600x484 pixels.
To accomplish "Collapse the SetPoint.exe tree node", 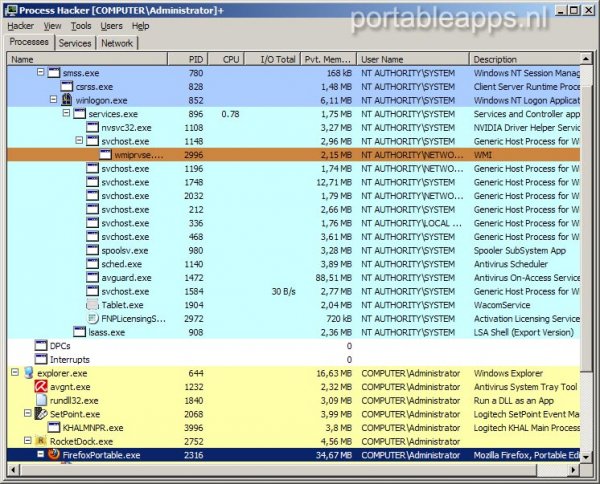I will (x=28, y=413).
